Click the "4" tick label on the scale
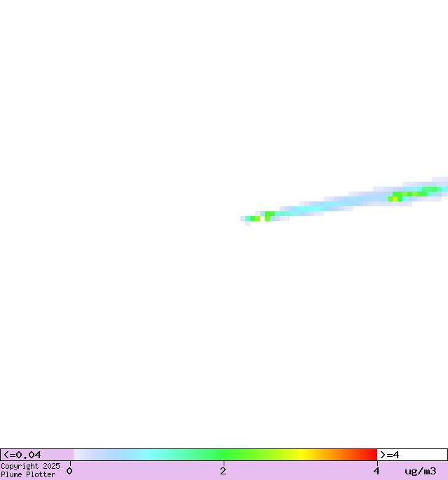The height and width of the screenshot is (480, 448). click(x=376, y=471)
